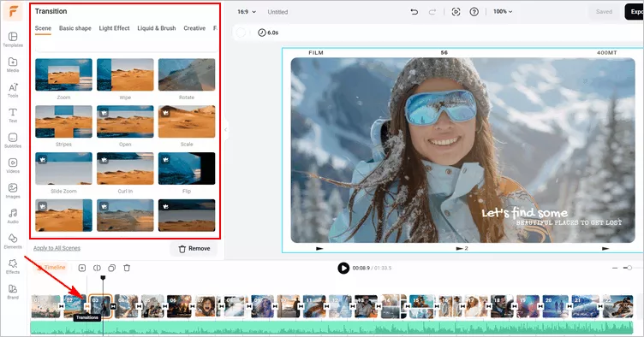This screenshot has width=644, height=337.
Task: Toggle the Timeline view button
Action: click(x=51, y=268)
